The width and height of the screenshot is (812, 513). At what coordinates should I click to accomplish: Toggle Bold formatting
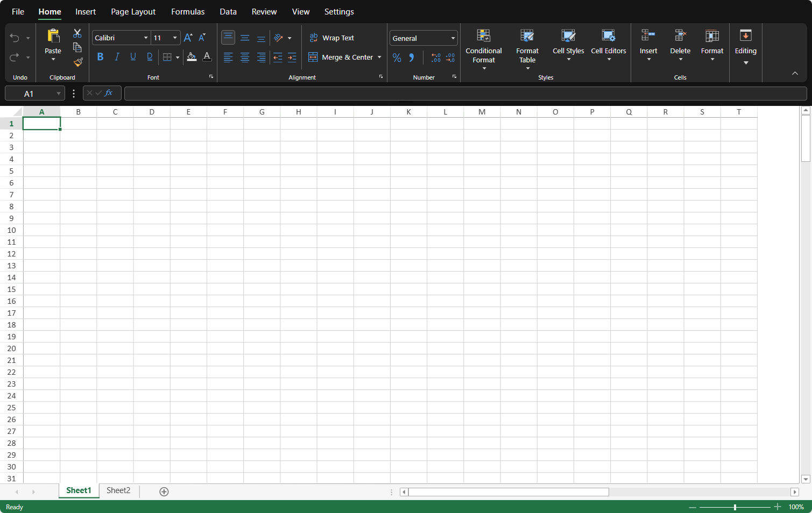click(100, 57)
